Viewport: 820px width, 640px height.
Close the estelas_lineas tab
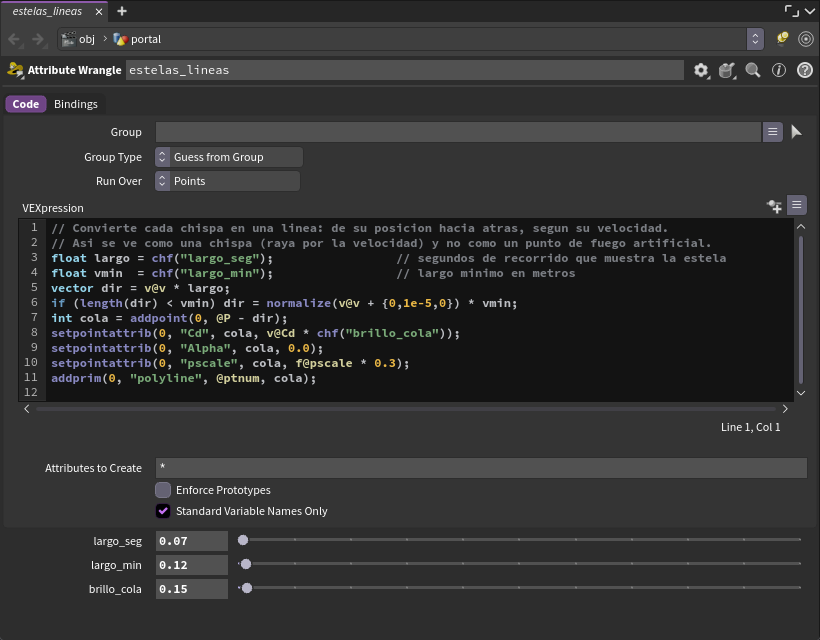pyautogui.click(x=99, y=12)
